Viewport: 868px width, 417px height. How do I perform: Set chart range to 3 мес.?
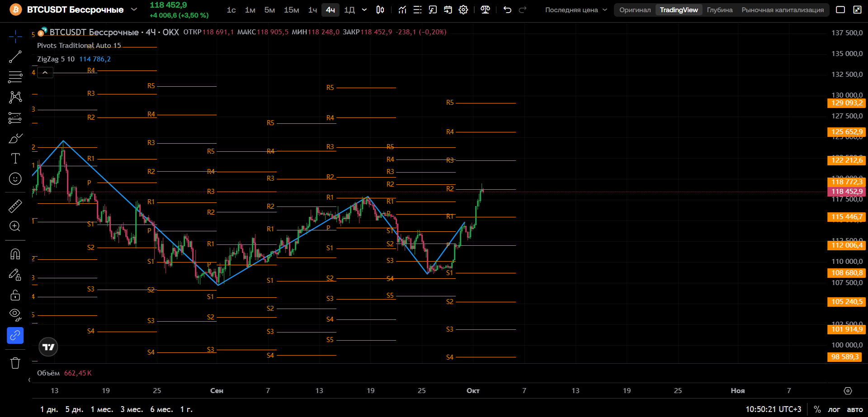[132, 409]
